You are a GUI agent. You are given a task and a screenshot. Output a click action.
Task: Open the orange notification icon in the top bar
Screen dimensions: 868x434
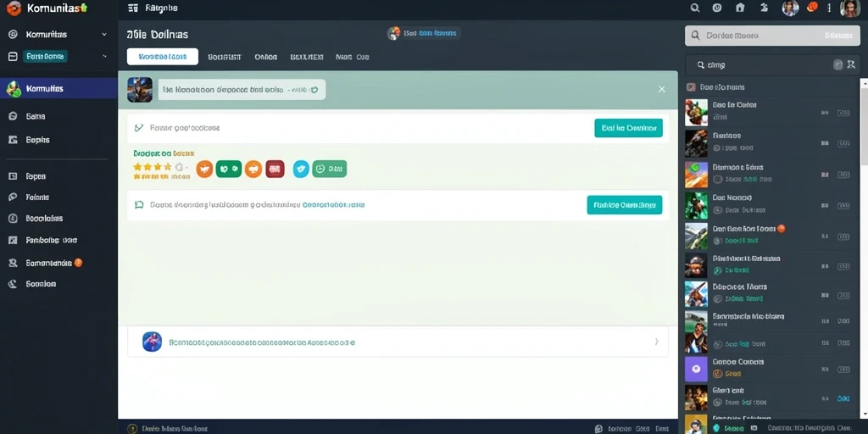click(x=813, y=7)
